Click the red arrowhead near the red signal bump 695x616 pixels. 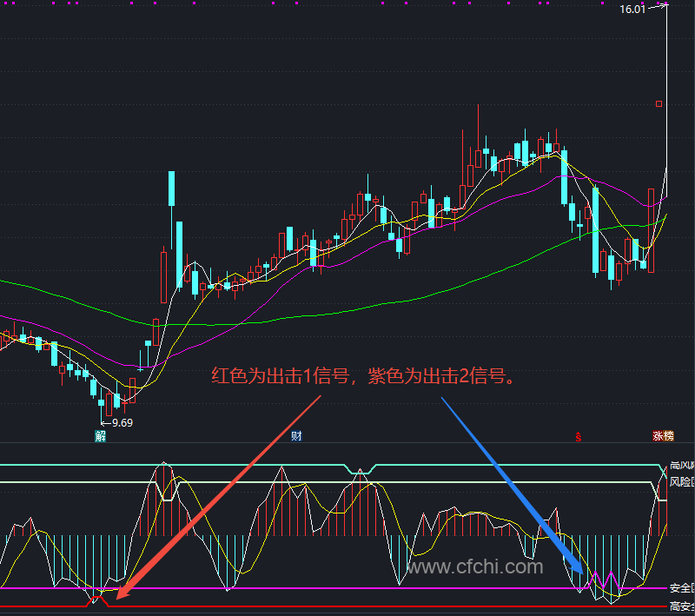coord(122,593)
